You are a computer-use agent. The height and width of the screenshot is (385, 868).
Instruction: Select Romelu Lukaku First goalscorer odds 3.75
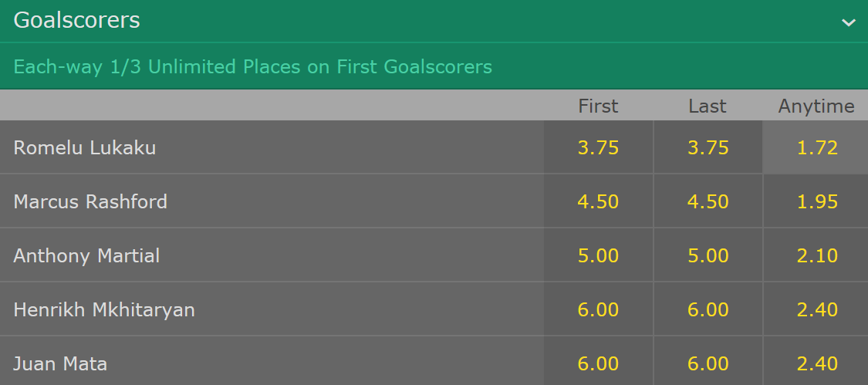point(598,147)
